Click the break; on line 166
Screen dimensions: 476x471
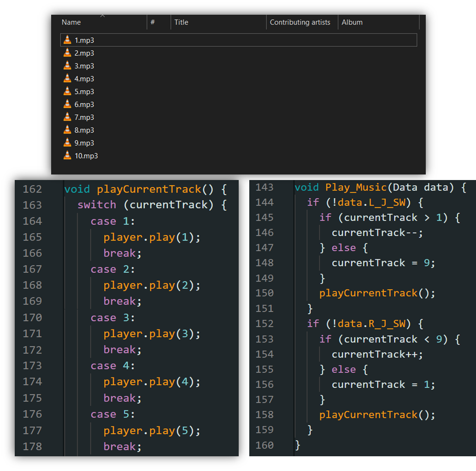tap(122, 253)
